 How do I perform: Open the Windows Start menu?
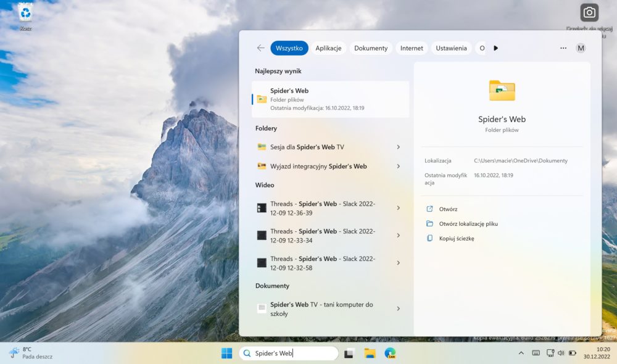click(x=226, y=354)
